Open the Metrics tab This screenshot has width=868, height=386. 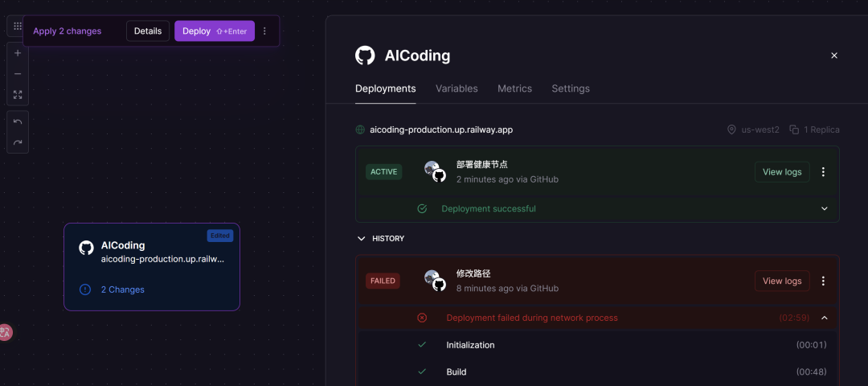click(515, 88)
